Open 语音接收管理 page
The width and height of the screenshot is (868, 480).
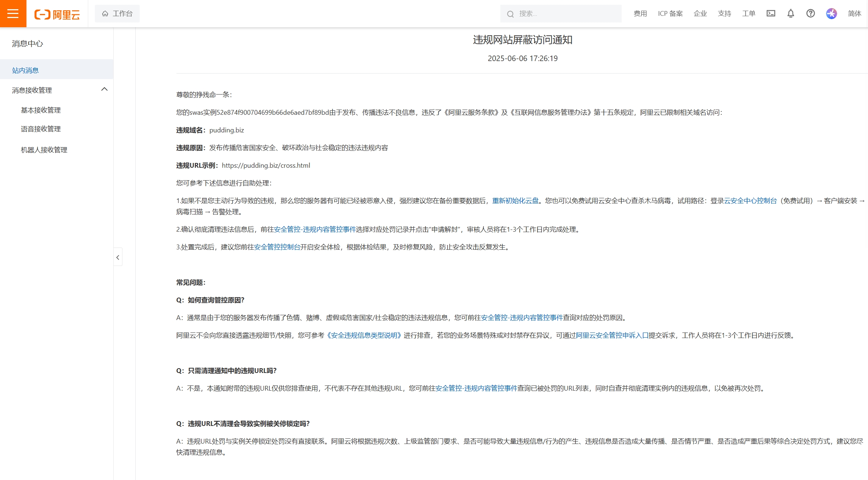pos(41,129)
